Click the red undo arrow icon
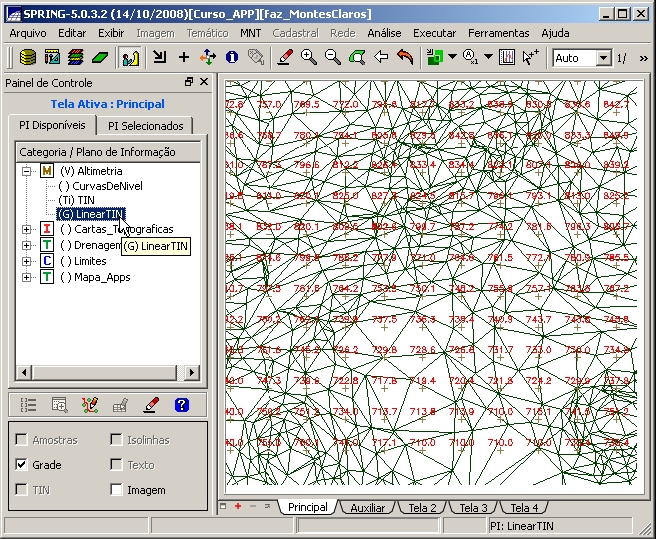This screenshot has height=539, width=656. tap(405, 58)
